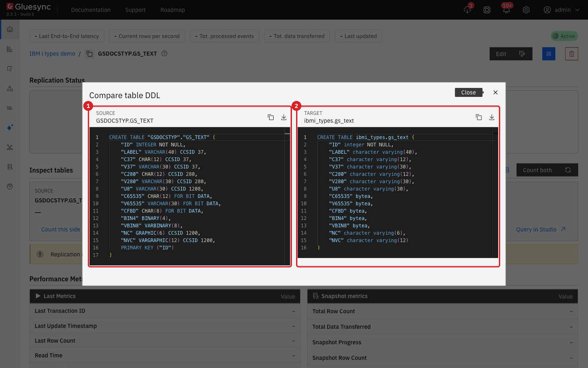Screen dimensions: 588x368
Task: Click the Close tooltip button in dialog
Action: (x=469, y=92)
